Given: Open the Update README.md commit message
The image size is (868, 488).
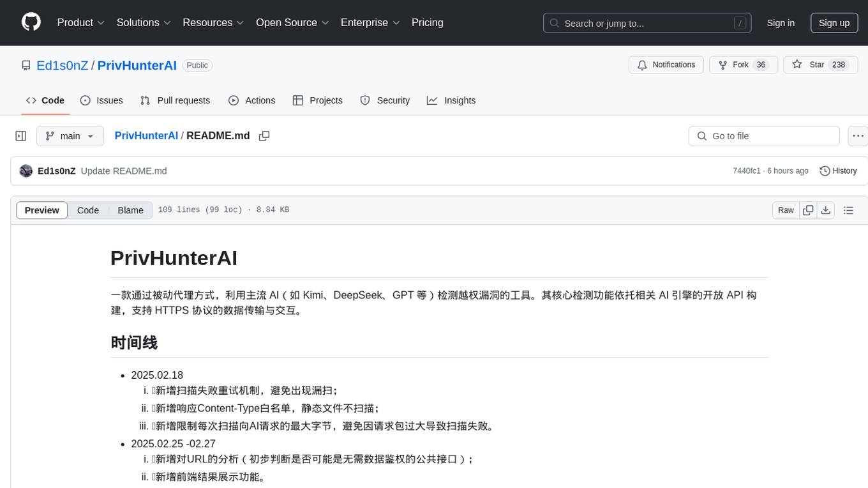Looking at the screenshot, I should point(124,171).
